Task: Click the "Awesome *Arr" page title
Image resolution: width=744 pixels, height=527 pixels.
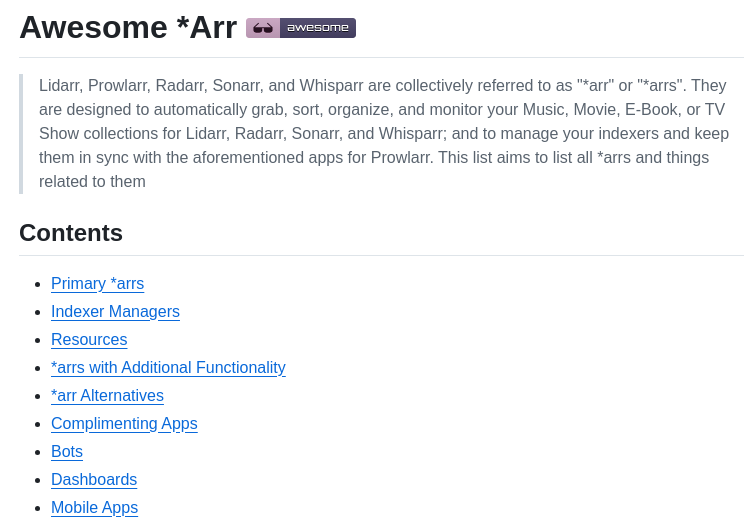Action: pos(128,28)
